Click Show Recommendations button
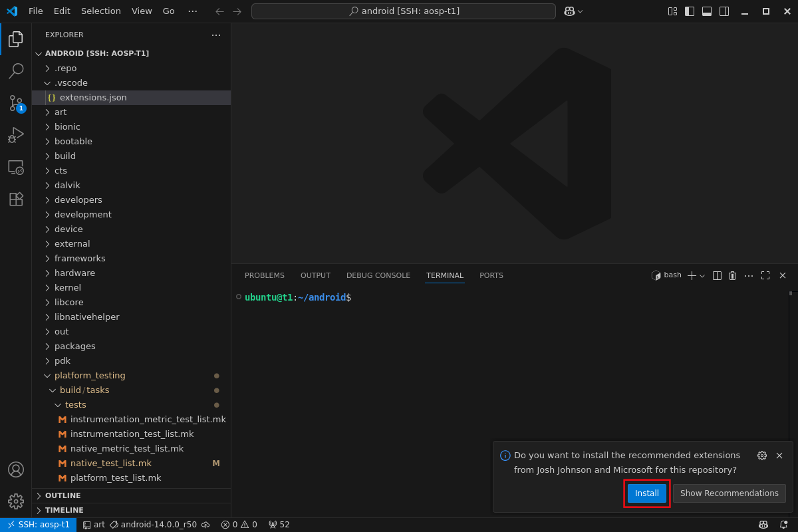Image resolution: width=798 pixels, height=532 pixels. (x=730, y=493)
